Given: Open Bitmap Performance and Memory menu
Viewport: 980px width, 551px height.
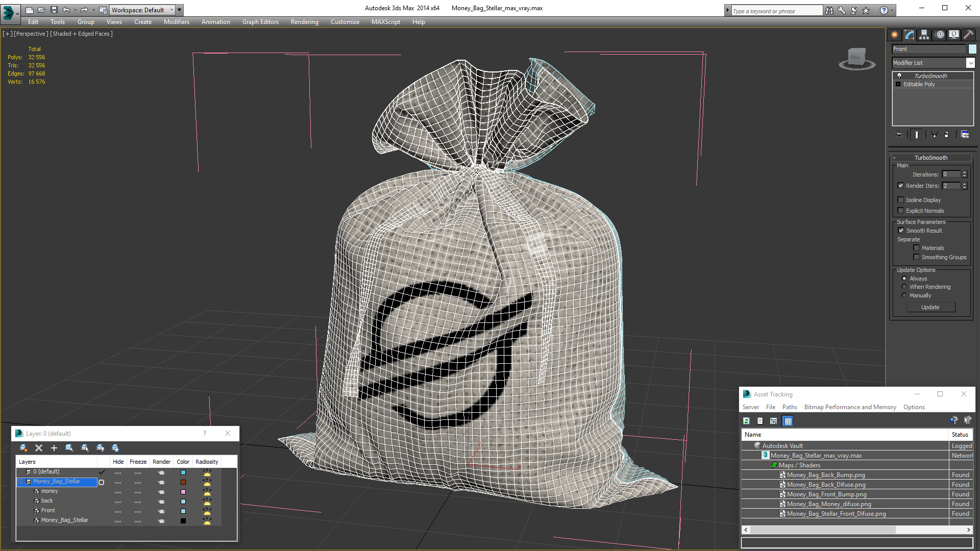Looking at the screenshot, I should pyautogui.click(x=850, y=407).
